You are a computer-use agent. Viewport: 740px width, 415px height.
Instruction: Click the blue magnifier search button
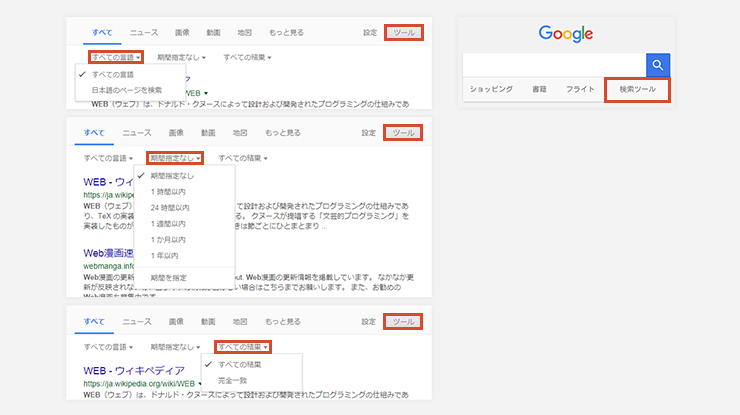click(x=658, y=65)
